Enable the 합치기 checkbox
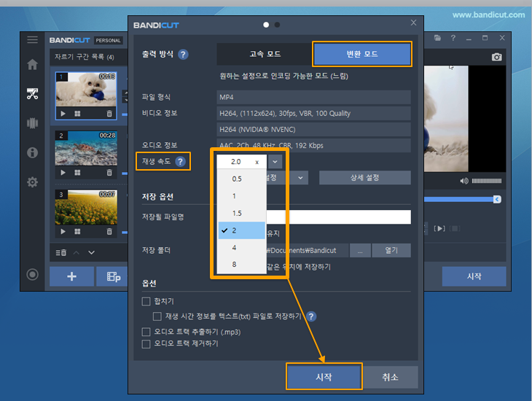532x401 pixels. (146, 302)
